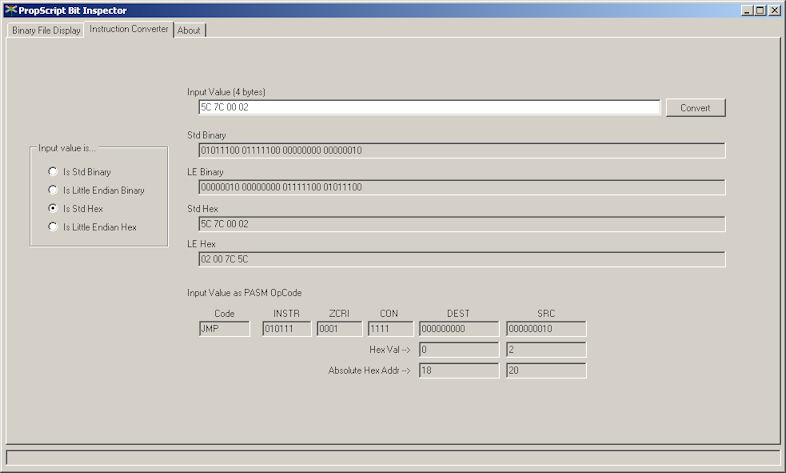This screenshot has width=786, height=473.
Task: Open the About tab
Action: click(189, 30)
